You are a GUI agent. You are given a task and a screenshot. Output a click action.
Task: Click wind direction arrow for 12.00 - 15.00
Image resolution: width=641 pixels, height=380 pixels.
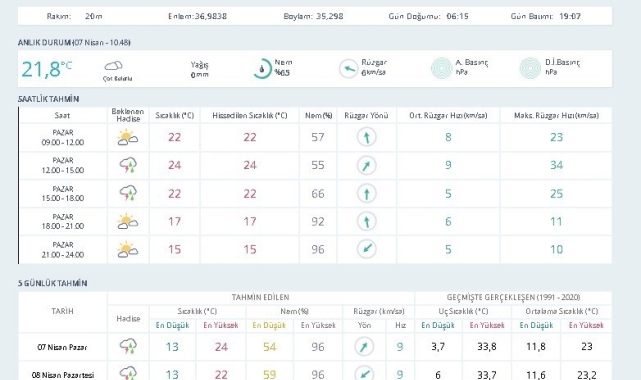(366, 165)
